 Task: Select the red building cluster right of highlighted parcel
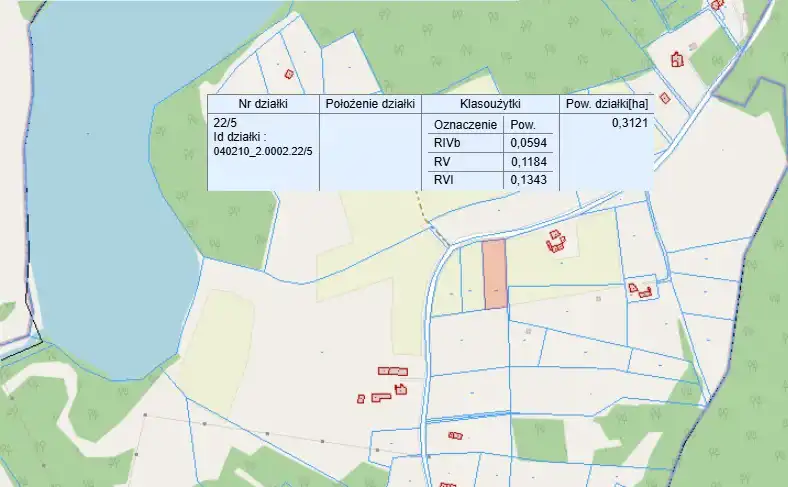click(x=555, y=242)
